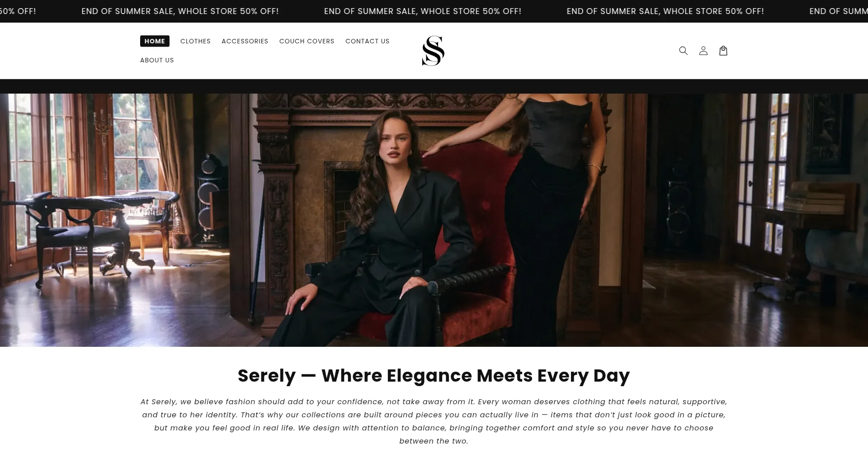Click the dark strip below the header
The image size is (868, 449).
click(x=434, y=86)
